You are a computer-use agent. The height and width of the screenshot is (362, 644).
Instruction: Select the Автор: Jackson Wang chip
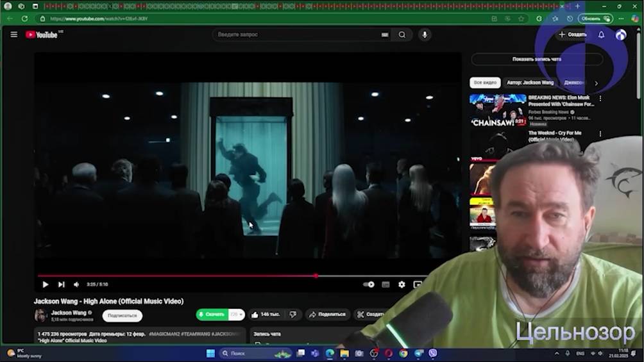pos(530,83)
